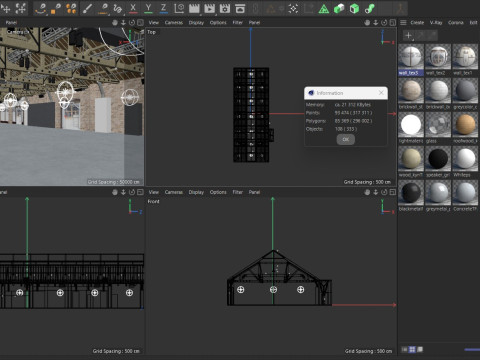Select the glass material

[x=438, y=127]
